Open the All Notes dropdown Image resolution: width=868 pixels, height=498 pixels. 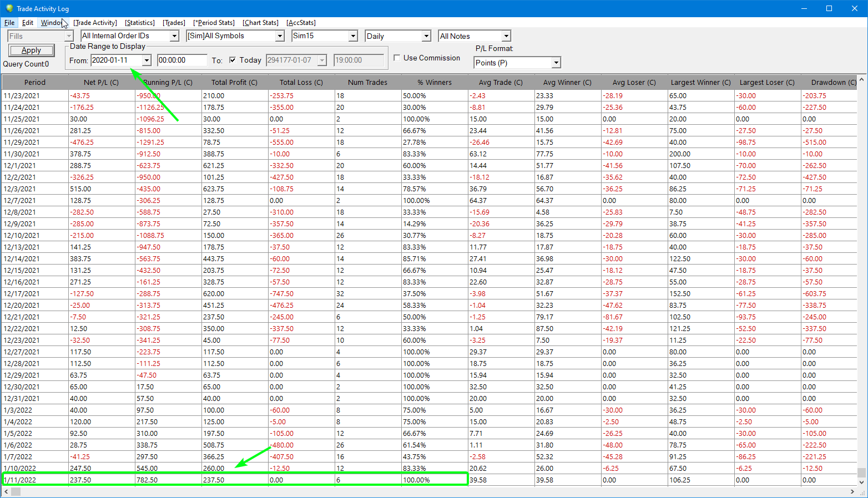(x=506, y=36)
